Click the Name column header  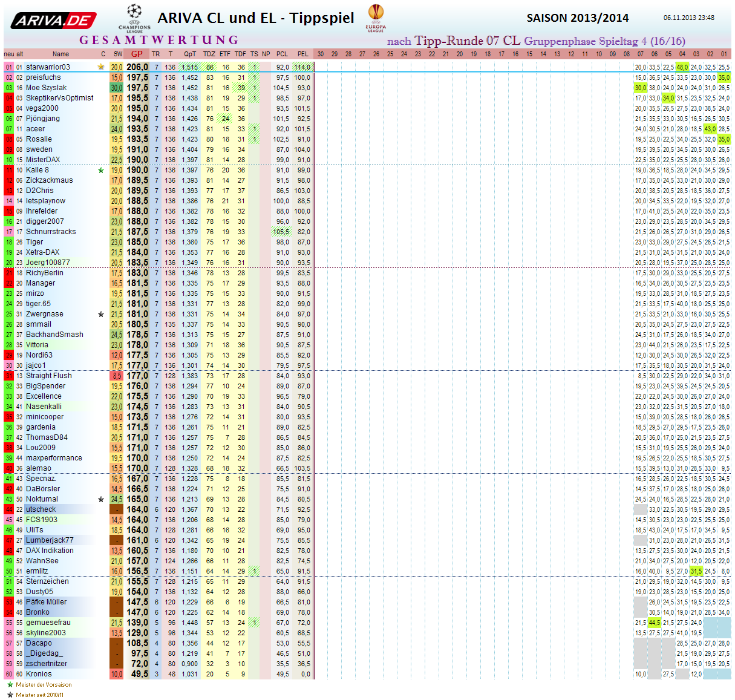(60, 54)
